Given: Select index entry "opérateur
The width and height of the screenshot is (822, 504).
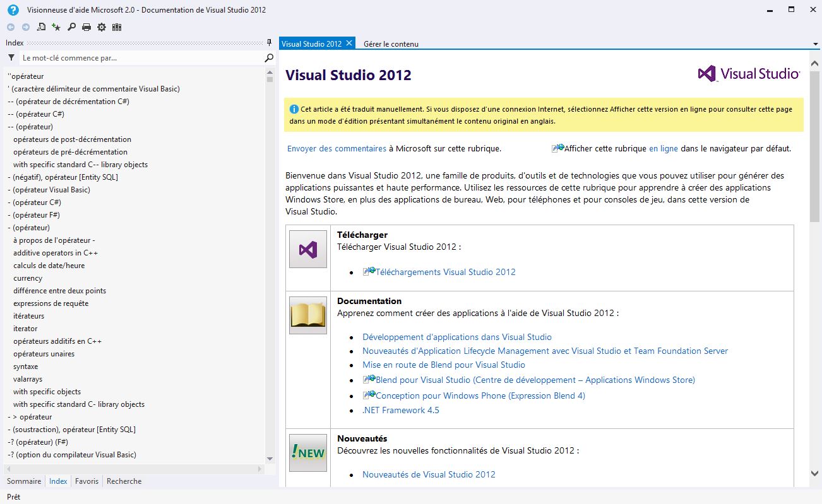Looking at the screenshot, I should pos(26,76).
